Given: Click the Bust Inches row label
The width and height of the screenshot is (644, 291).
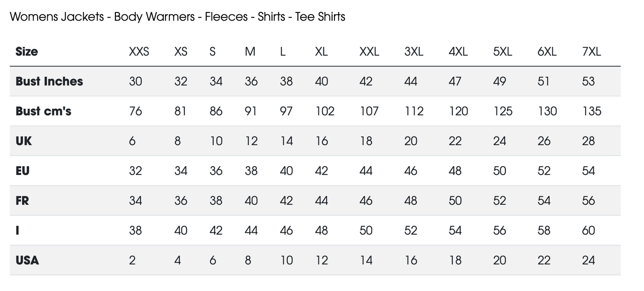Looking at the screenshot, I should 49,81.
